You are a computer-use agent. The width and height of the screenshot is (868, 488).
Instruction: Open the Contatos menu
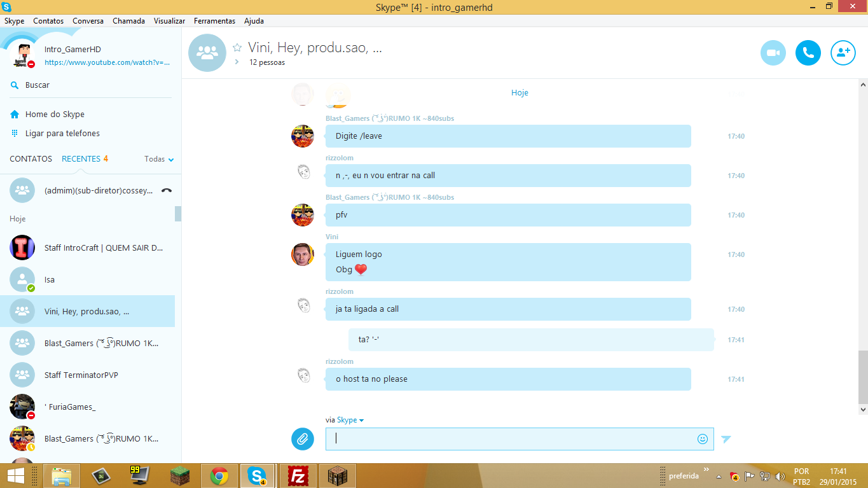pyautogui.click(x=48, y=21)
